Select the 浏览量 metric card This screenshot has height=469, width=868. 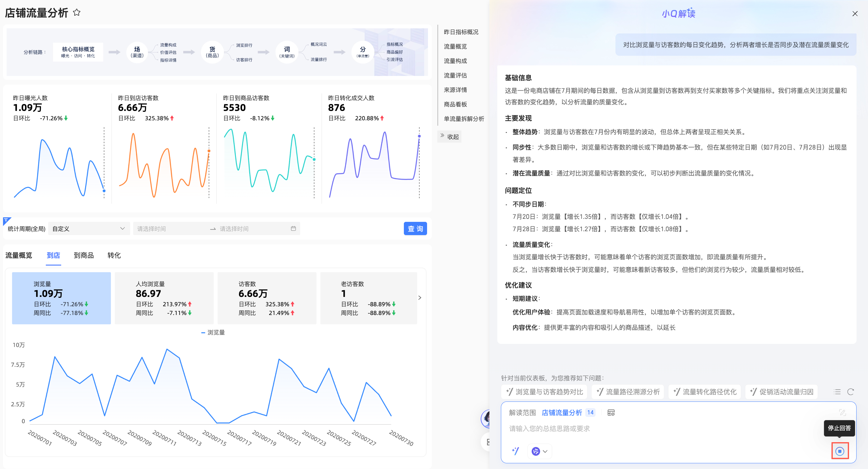coord(61,298)
